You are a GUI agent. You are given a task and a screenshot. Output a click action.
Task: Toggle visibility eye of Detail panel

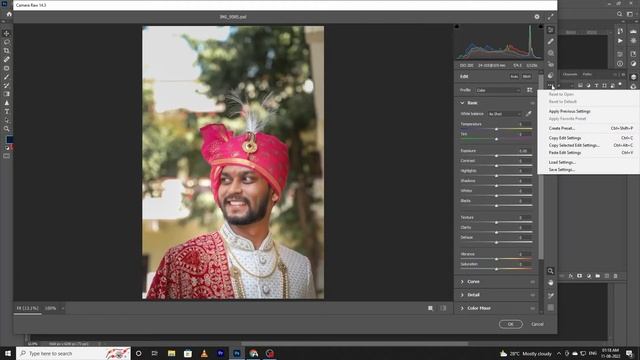pyautogui.click(x=532, y=295)
